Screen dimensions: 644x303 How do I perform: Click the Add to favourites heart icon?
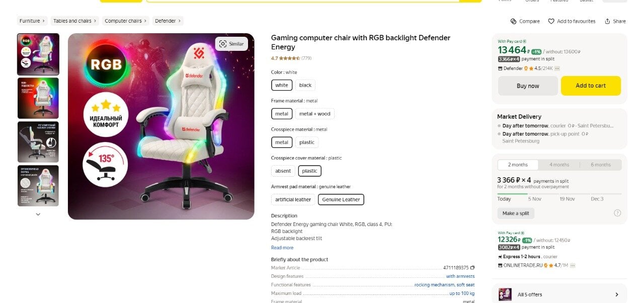[x=551, y=21]
